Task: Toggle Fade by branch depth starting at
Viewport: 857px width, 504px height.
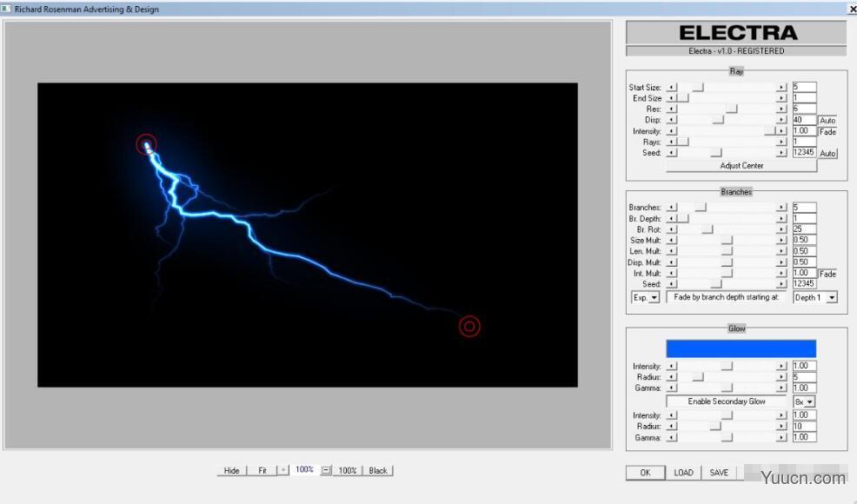Action: click(727, 297)
